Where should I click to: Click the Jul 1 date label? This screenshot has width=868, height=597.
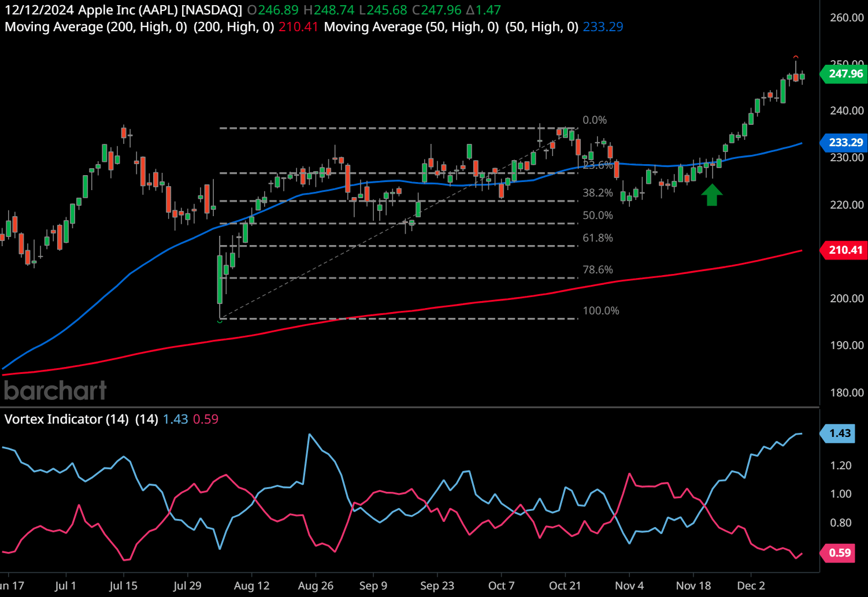pos(65,585)
